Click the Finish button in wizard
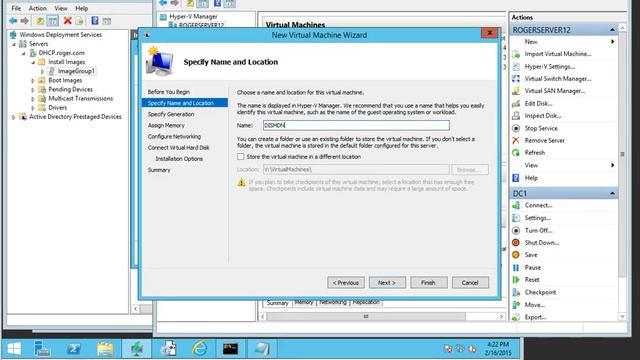This screenshot has width=640, height=360. coord(429,282)
